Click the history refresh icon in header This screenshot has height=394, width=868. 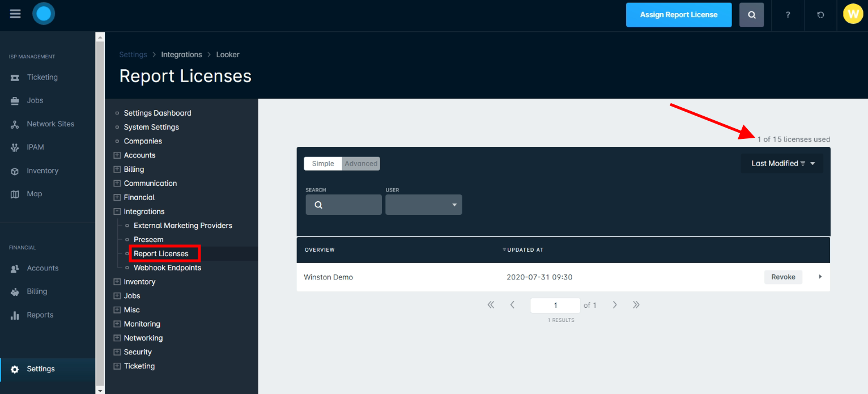pyautogui.click(x=820, y=15)
